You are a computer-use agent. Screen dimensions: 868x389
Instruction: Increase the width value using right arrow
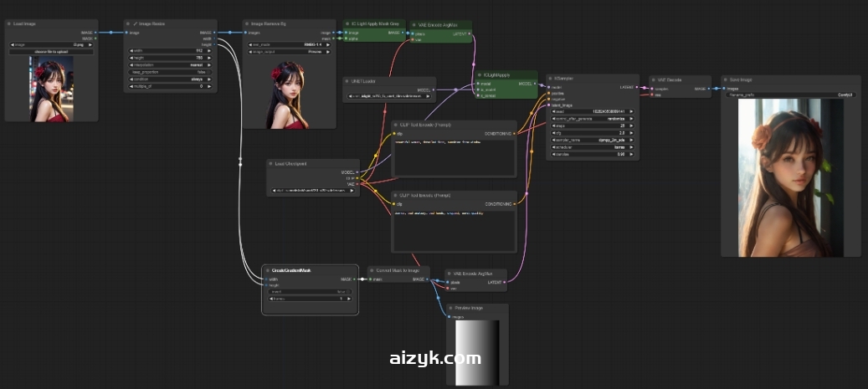212,50
